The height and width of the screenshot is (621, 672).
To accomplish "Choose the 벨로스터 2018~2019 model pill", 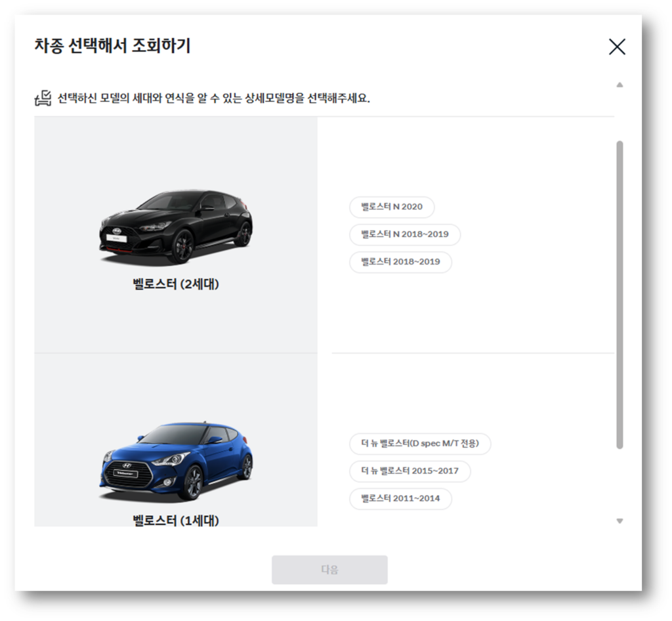I will click(400, 263).
